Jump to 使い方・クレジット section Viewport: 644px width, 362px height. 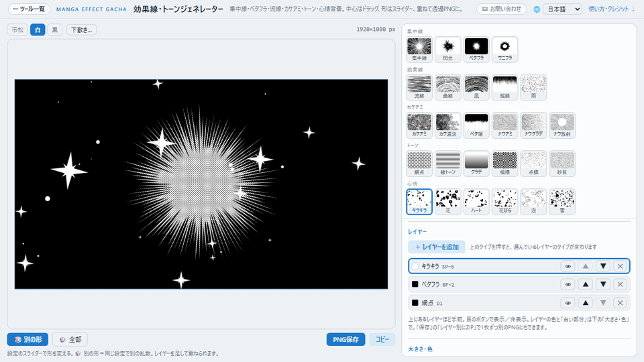pyautogui.click(x=611, y=9)
